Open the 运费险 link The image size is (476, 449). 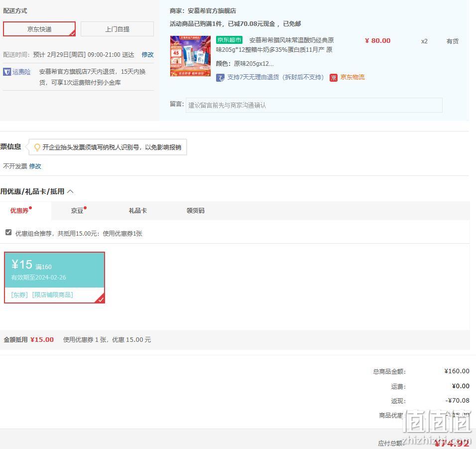pyautogui.click(x=21, y=72)
